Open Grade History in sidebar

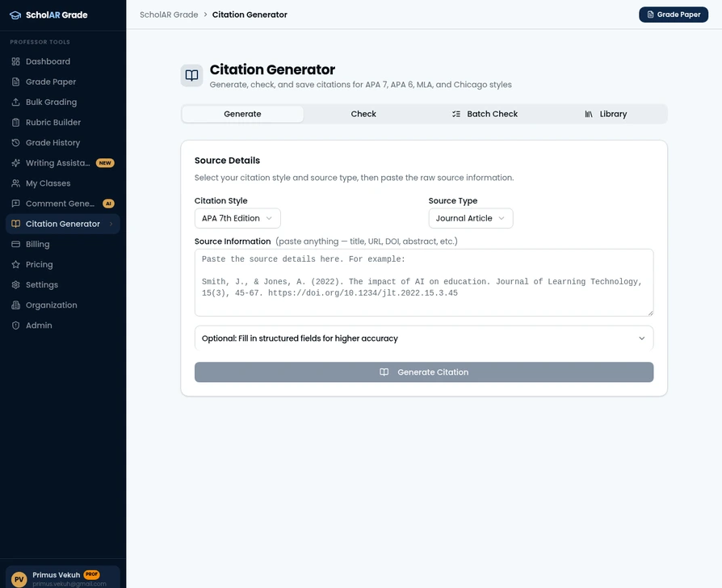coord(63,142)
